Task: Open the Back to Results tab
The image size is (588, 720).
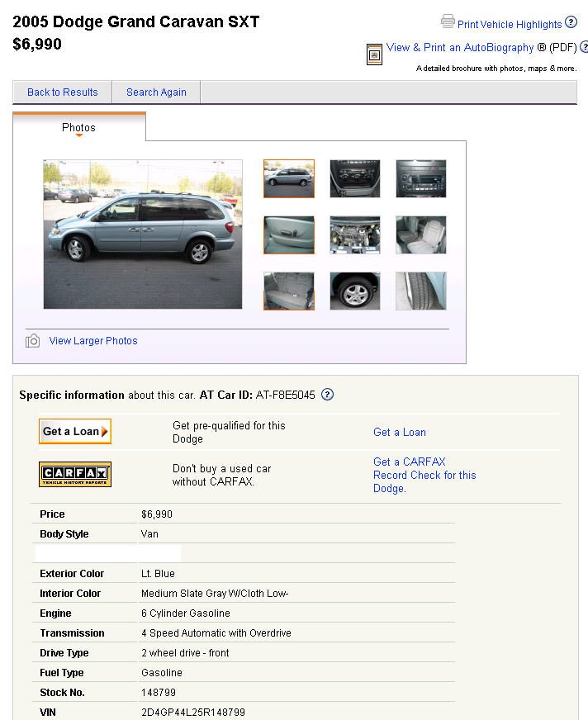Action: tap(63, 92)
